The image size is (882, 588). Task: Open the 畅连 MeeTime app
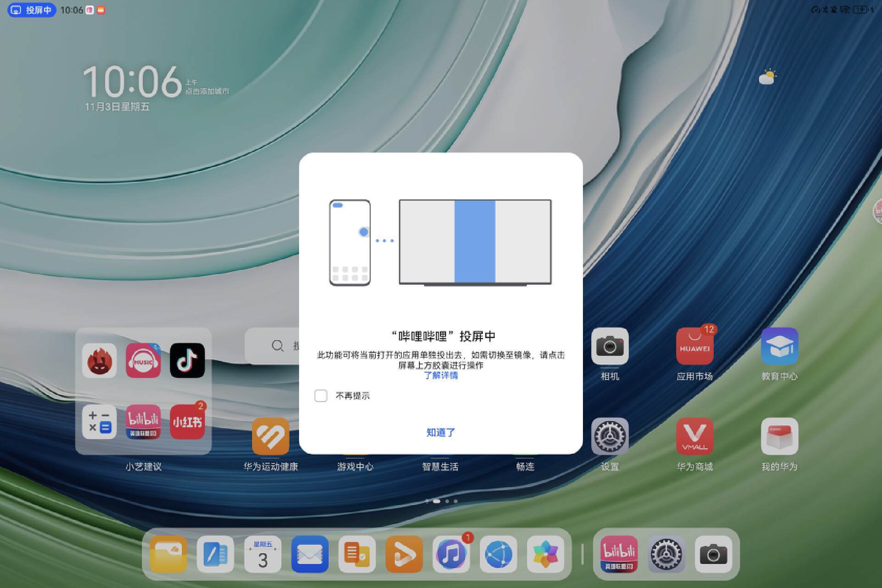pyautogui.click(x=525, y=466)
